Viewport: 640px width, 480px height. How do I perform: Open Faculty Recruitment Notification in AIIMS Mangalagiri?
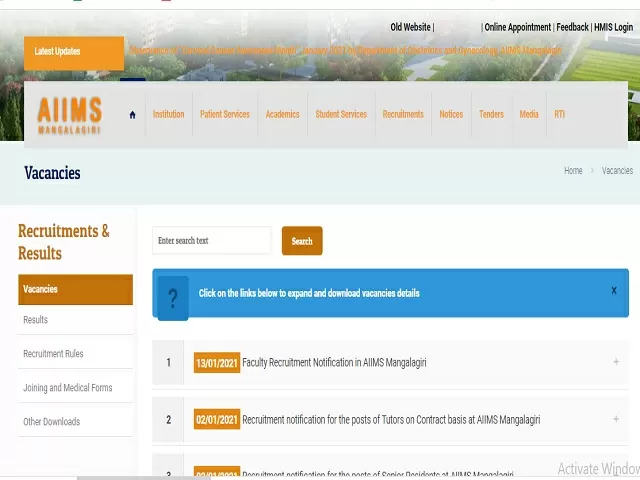click(x=334, y=362)
